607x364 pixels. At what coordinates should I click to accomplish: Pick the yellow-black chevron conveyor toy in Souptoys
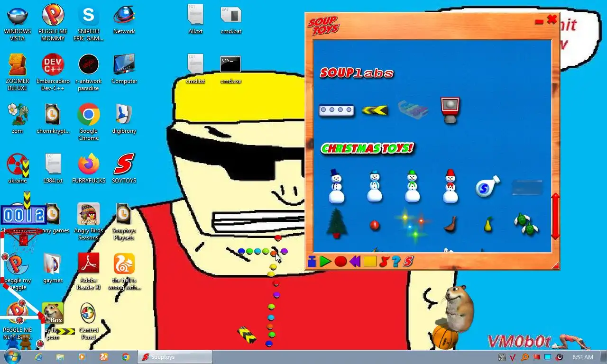[375, 110]
